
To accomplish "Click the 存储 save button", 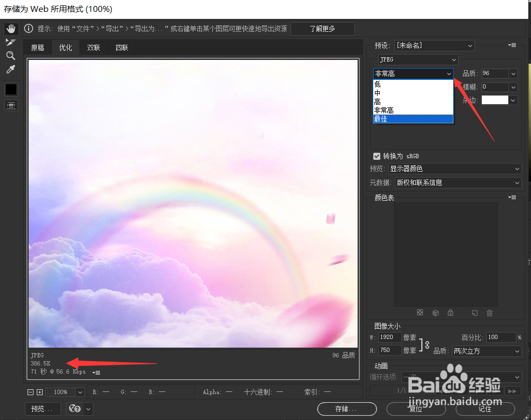I will 346,409.
